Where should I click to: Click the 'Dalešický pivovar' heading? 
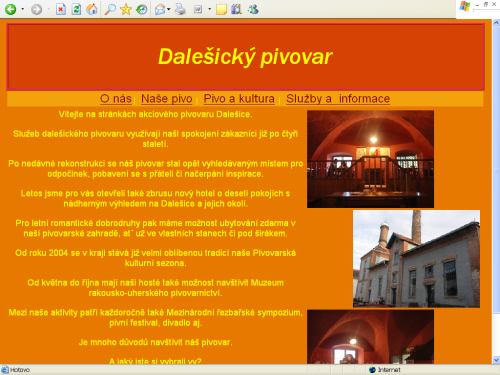[x=245, y=56]
